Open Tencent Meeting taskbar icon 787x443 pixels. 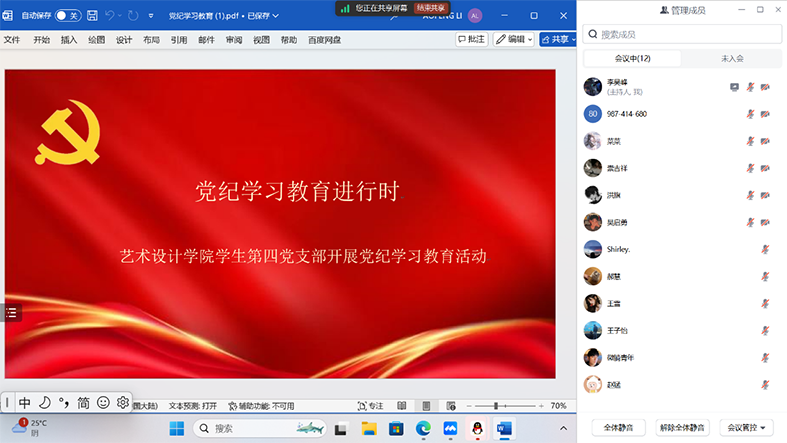pos(450,428)
